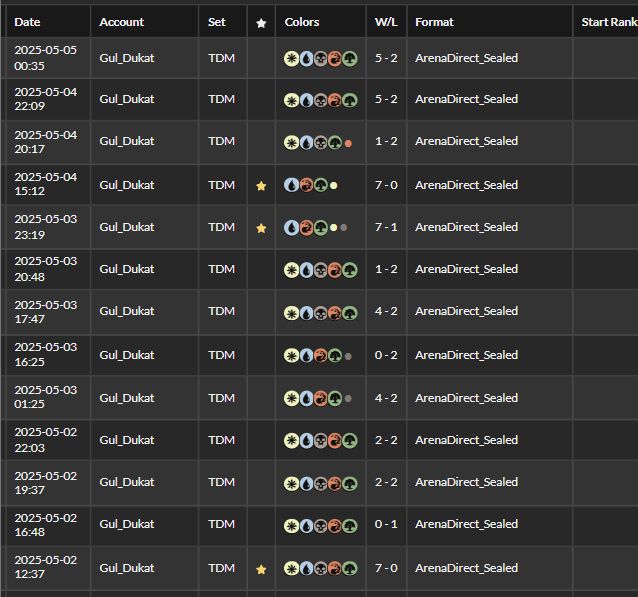Click the small red splash dot in the 2025-05-04 20:17 row

point(348,143)
